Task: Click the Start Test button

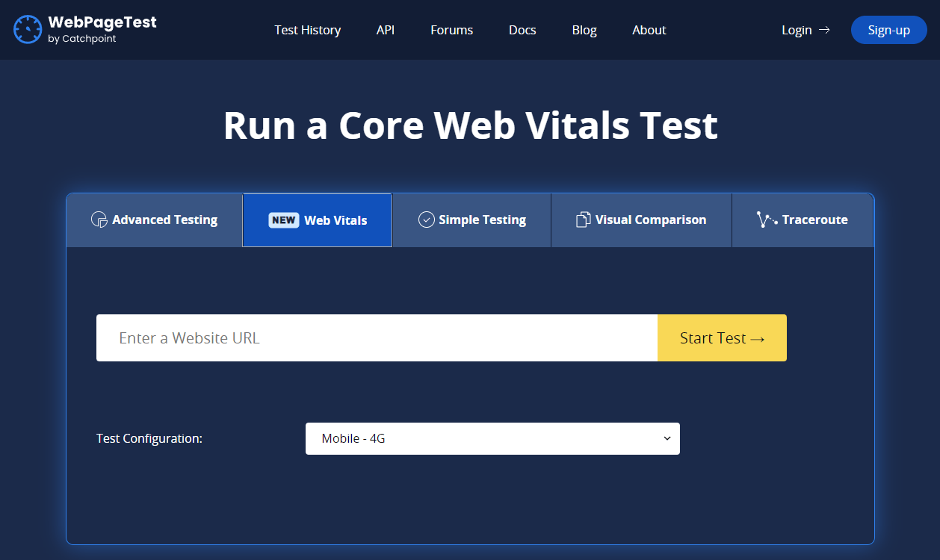Action: point(721,337)
